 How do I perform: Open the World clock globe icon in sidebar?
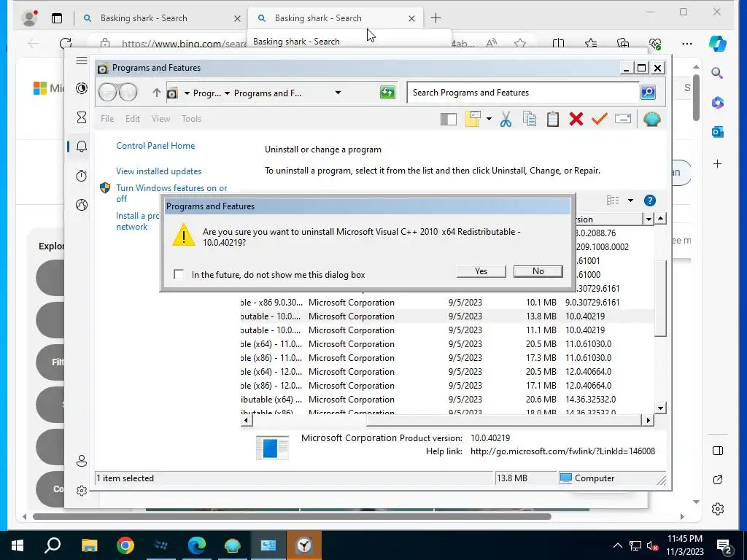point(82,205)
